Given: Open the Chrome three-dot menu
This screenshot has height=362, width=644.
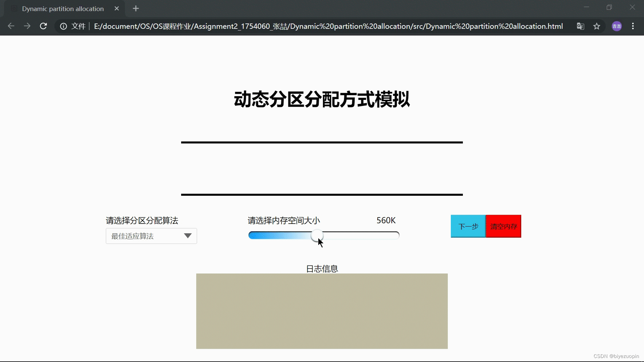Looking at the screenshot, I should (633, 26).
